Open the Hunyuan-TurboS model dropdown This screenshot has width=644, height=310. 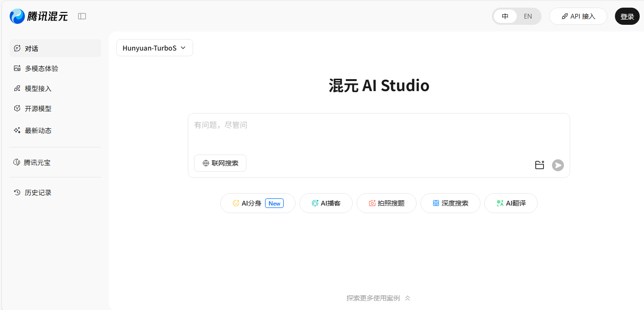[154, 48]
